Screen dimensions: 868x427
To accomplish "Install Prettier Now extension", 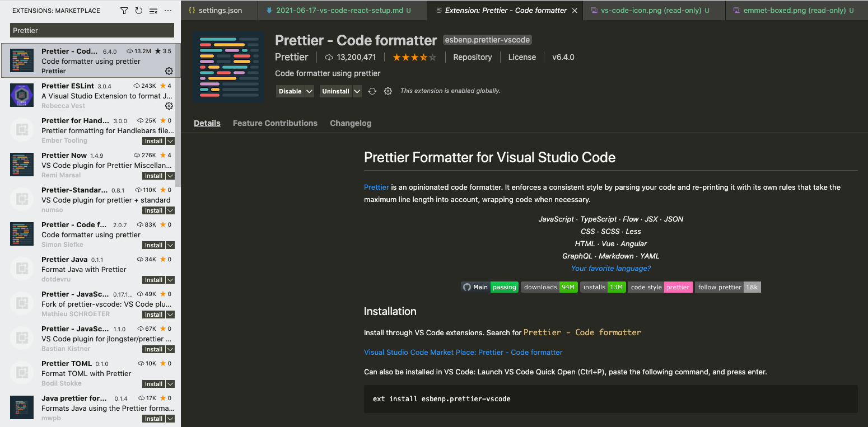I will tap(154, 176).
